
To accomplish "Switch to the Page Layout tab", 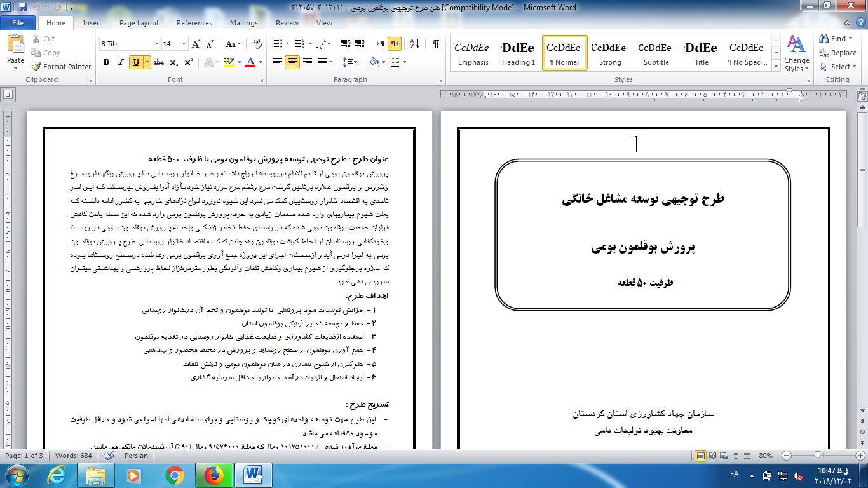I will 139,23.
